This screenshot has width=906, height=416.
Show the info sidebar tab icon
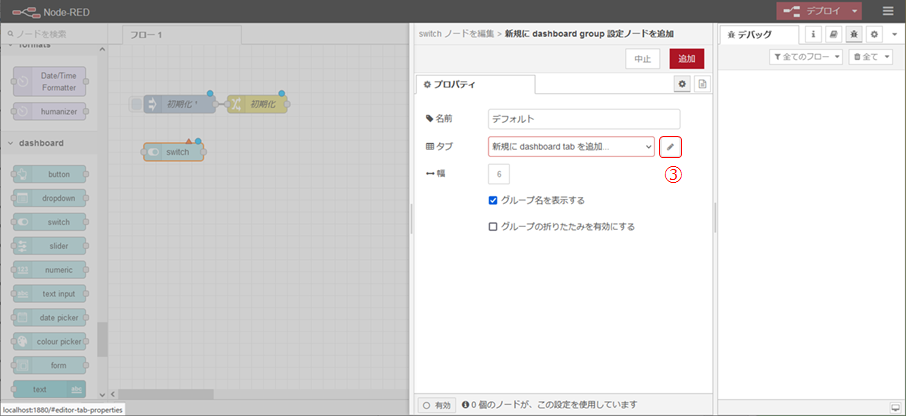pos(812,33)
